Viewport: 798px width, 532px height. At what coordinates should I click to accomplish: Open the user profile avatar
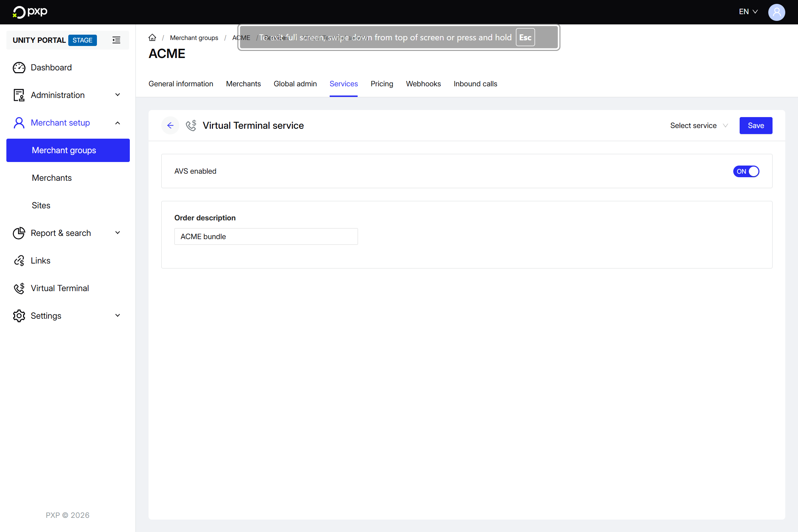[x=776, y=12]
